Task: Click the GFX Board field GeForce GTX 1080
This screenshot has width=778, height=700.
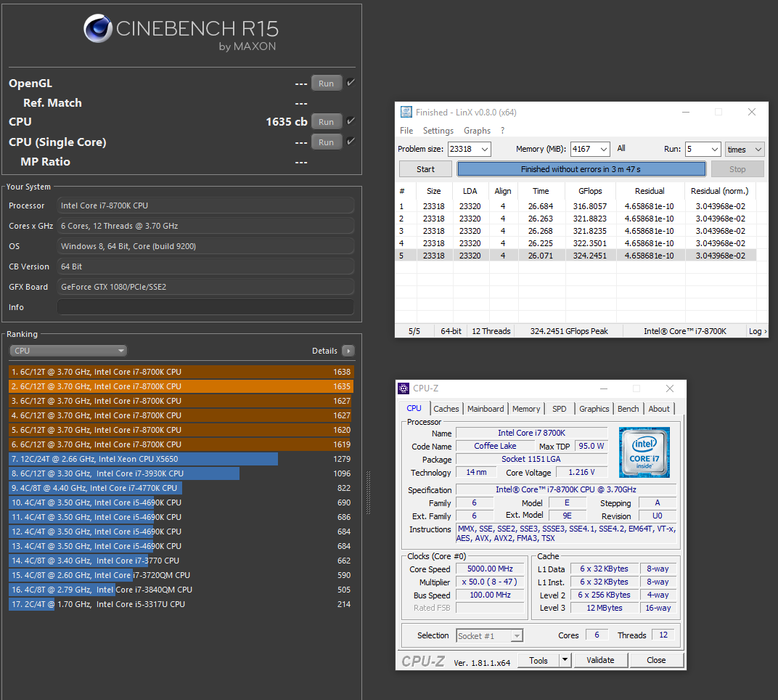Action: pos(205,287)
